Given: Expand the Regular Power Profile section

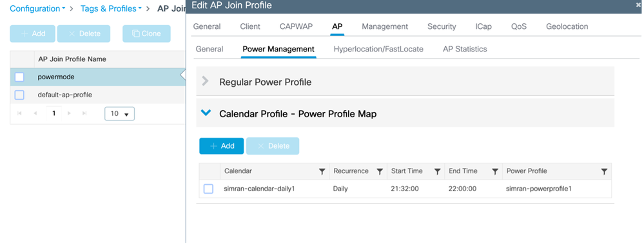Looking at the screenshot, I should (206, 82).
